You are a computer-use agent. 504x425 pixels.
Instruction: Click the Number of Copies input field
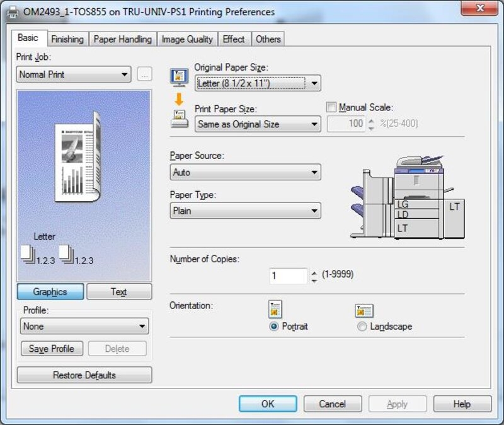click(x=289, y=276)
